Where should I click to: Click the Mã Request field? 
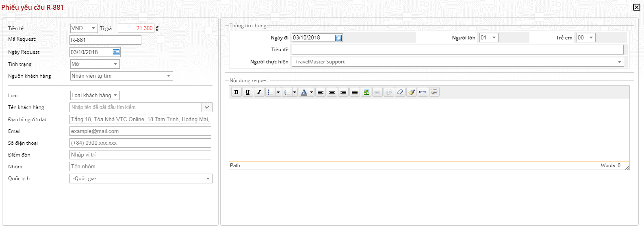click(x=106, y=40)
